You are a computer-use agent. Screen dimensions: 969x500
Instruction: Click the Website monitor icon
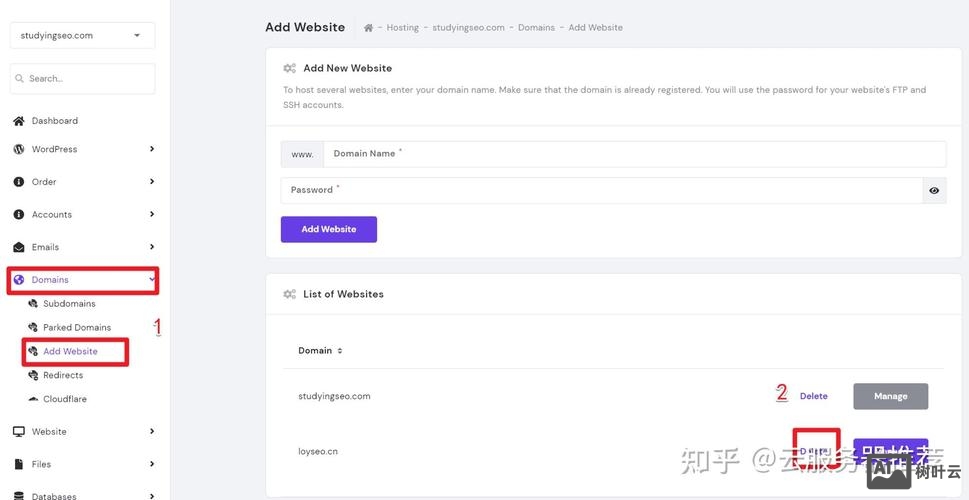[18, 432]
